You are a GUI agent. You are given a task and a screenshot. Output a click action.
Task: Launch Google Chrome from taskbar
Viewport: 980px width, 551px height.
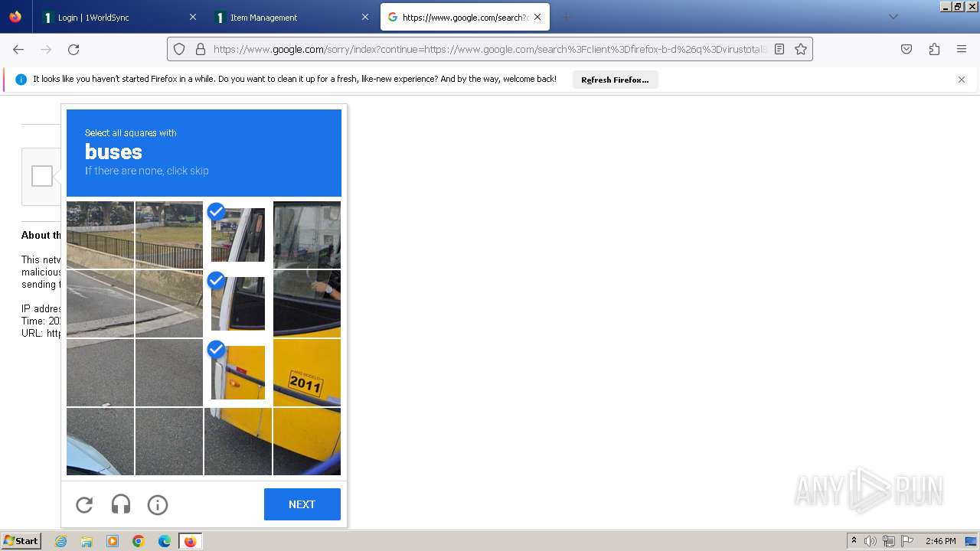point(139,541)
